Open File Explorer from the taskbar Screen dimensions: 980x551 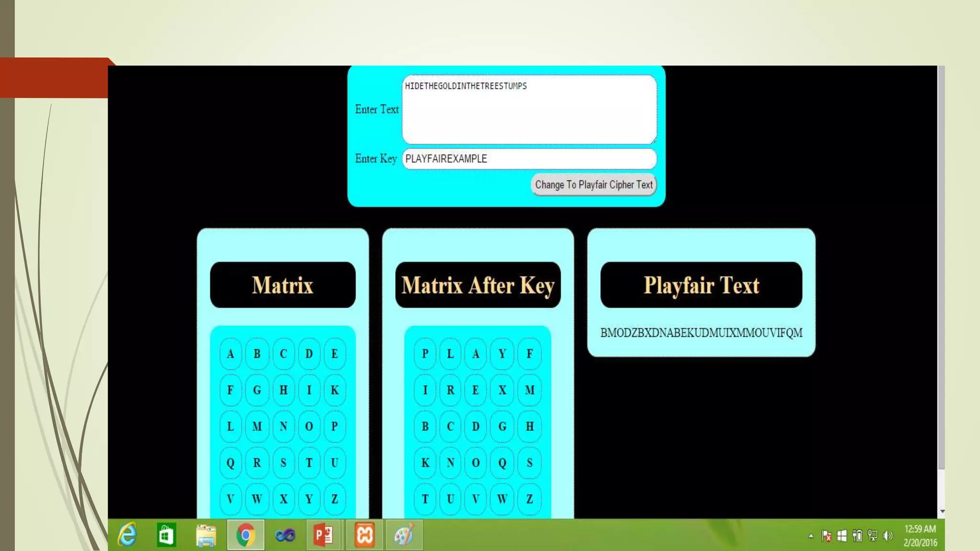point(206,535)
